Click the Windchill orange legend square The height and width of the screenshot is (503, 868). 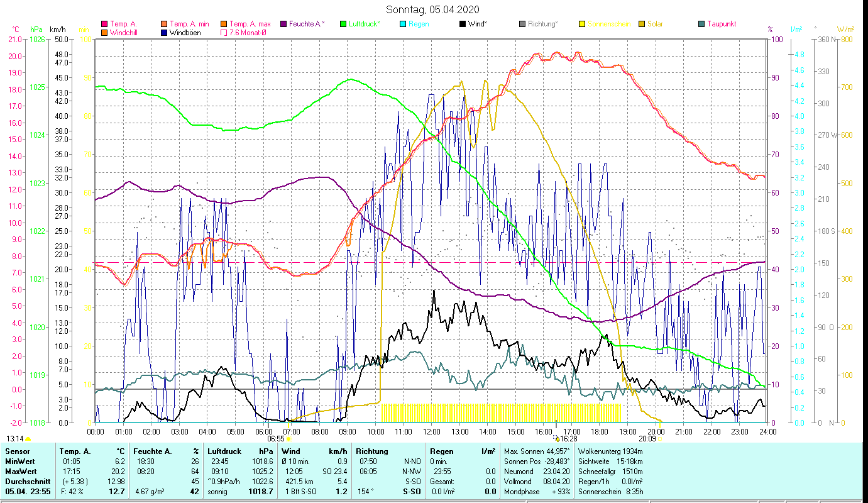tap(104, 33)
